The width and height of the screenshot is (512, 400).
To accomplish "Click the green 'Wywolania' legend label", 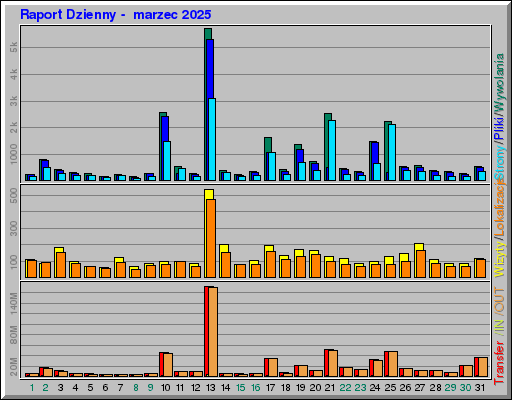I will [x=499, y=82].
